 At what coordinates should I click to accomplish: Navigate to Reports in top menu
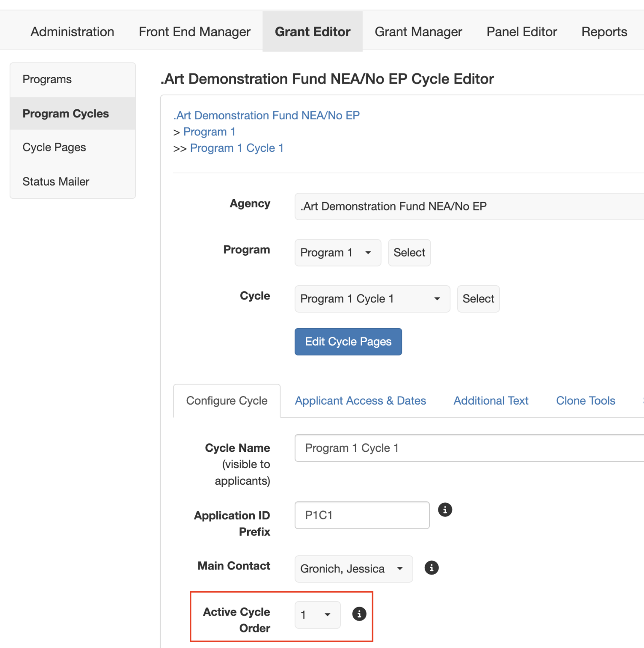pos(604,32)
